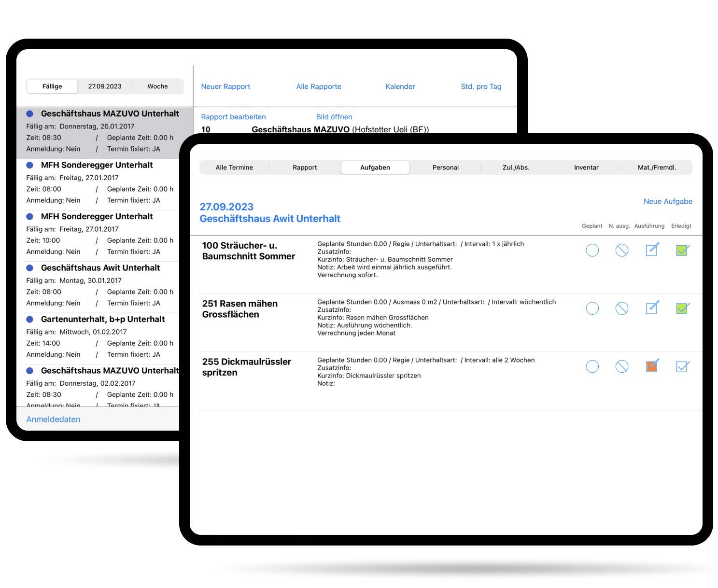Viewport: 718px width, 588px height.
Task: Click blue dot beside Gartenunterhalt, b+p Unterhalt
Action: coord(29,320)
